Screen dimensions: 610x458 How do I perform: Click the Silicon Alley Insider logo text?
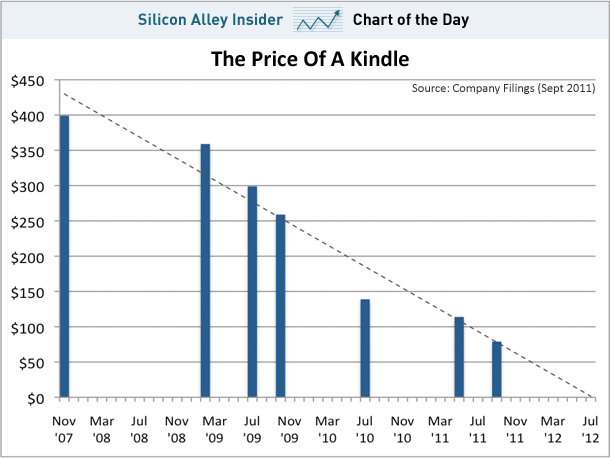tap(210, 19)
